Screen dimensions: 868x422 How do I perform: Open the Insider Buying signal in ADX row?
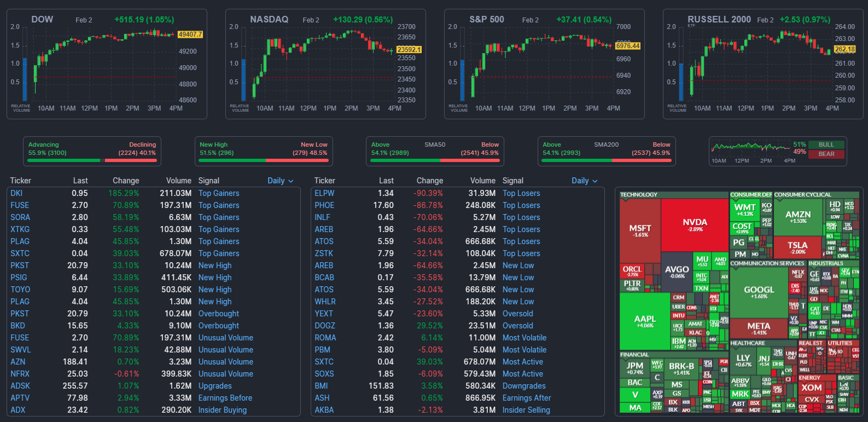(223, 410)
